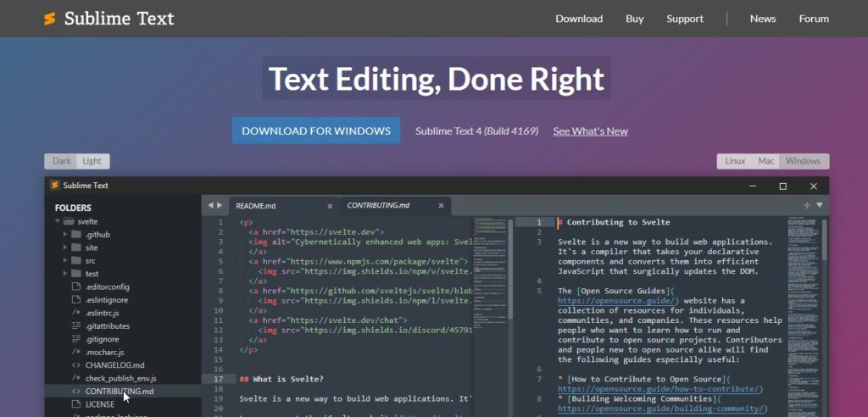Click the check_publish_env.js file icon
Screen dimensions: 868x417
pos(76,378)
